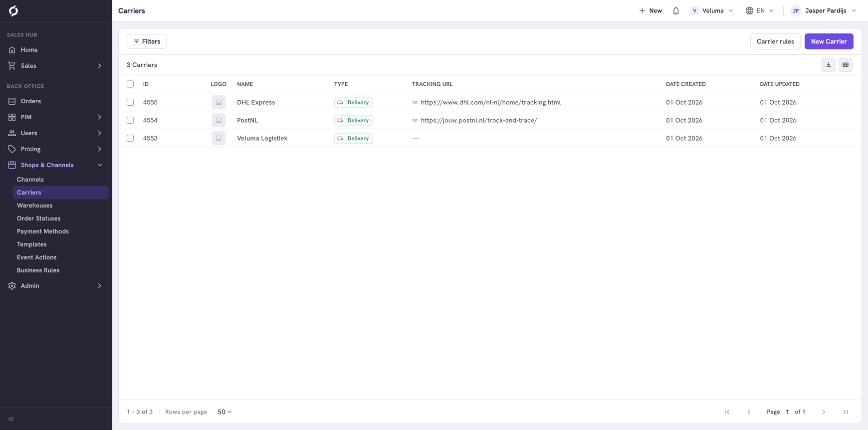Go to next page arrow
This screenshot has height=430, width=868.
[824, 412]
